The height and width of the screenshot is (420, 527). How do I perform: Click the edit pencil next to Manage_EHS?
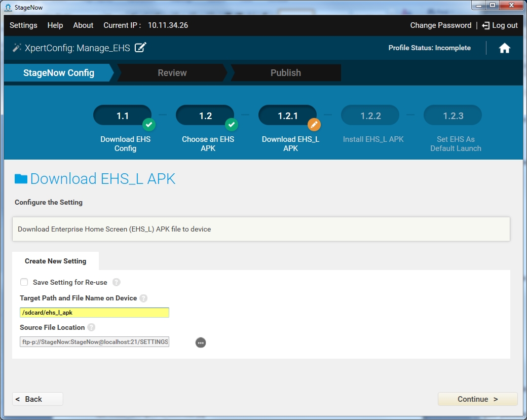click(x=140, y=48)
